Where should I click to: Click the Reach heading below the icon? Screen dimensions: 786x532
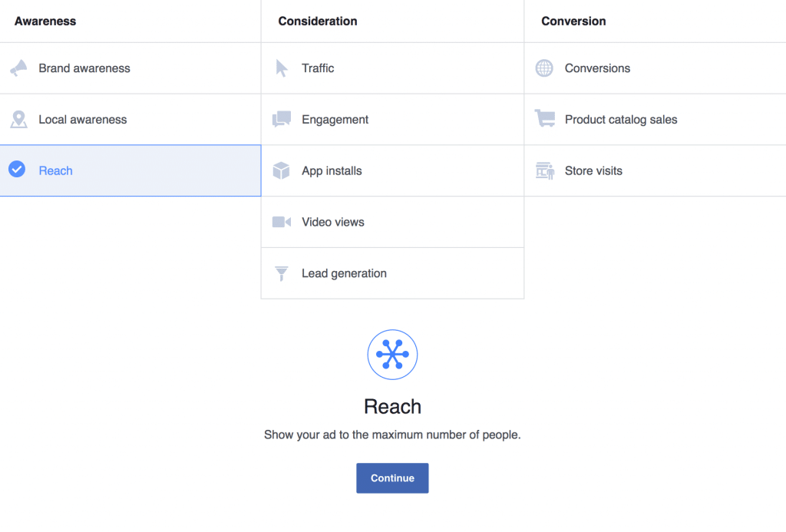coord(392,407)
